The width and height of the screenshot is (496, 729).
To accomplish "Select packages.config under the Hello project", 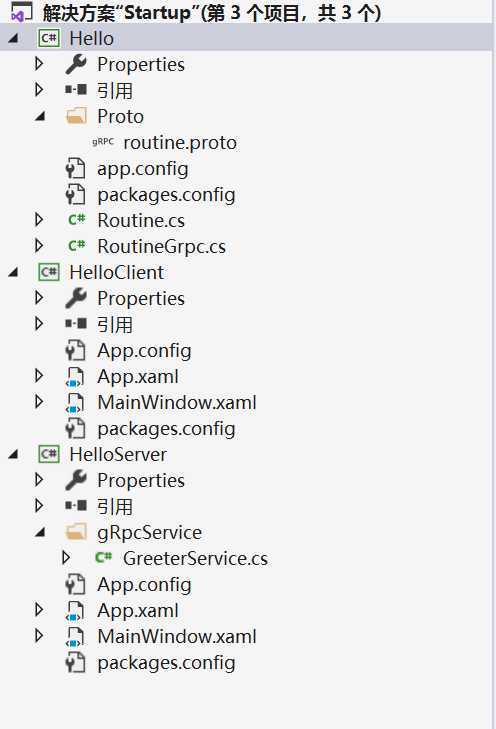I will [166, 195].
